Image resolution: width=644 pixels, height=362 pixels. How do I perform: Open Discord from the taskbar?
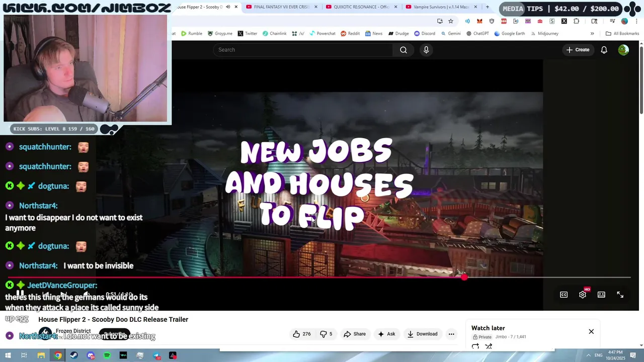click(x=91, y=355)
